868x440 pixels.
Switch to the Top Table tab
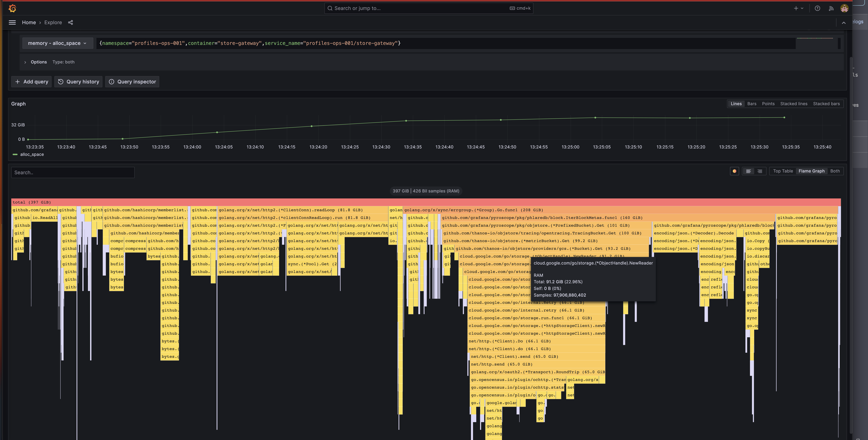782,171
